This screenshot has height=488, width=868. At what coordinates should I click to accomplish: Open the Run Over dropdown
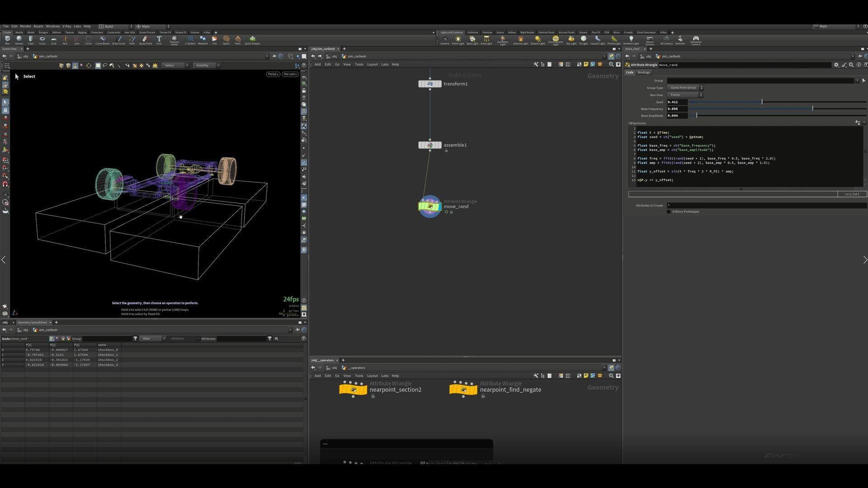coord(685,95)
